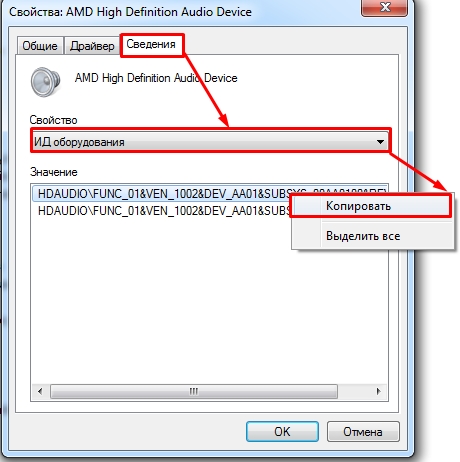Click the horizontal scrollbar left arrow
Image resolution: width=460 pixels, height=462 pixels.
[40, 391]
